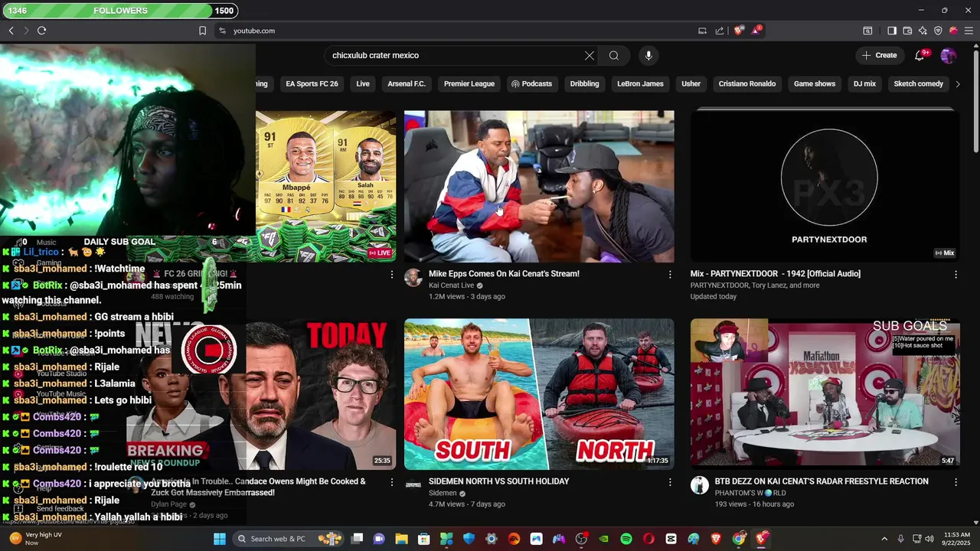Image resolution: width=980 pixels, height=551 pixels.
Task: Open Brave VPN shield icon
Action: (938, 31)
